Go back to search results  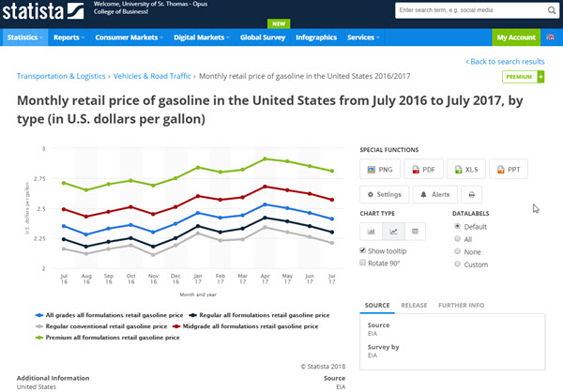[x=508, y=61]
